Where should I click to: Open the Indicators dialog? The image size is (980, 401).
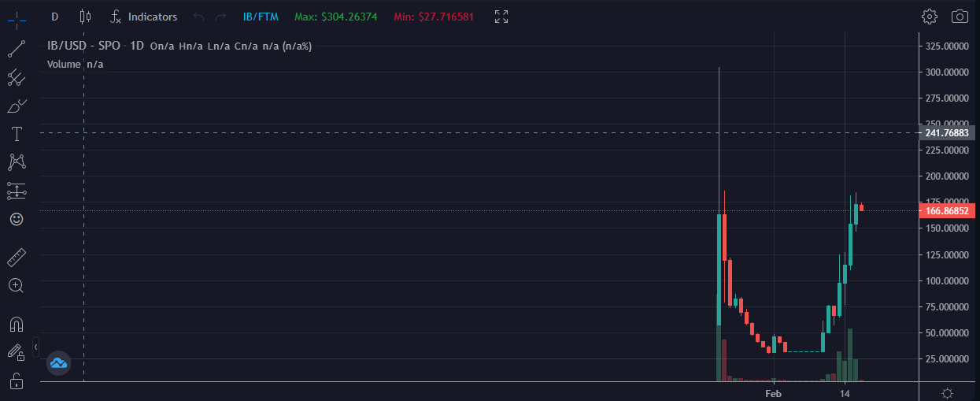point(144,17)
